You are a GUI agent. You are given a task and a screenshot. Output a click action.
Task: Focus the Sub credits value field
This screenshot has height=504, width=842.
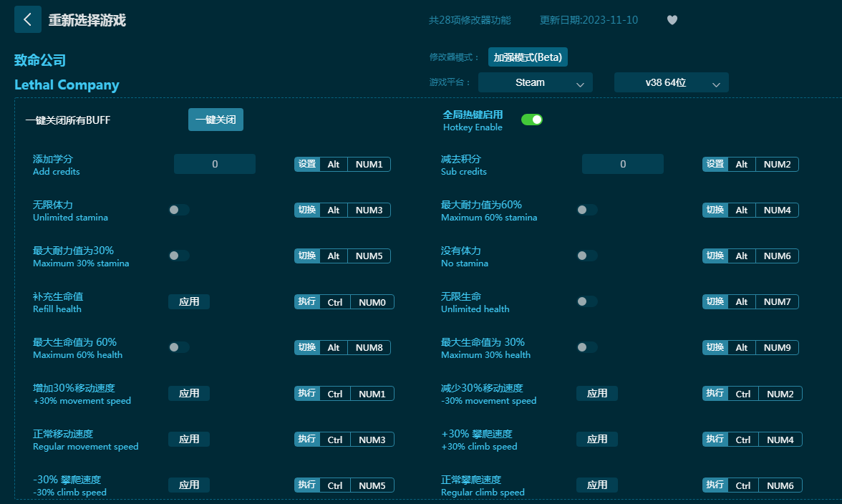pyautogui.click(x=623, y=164)
